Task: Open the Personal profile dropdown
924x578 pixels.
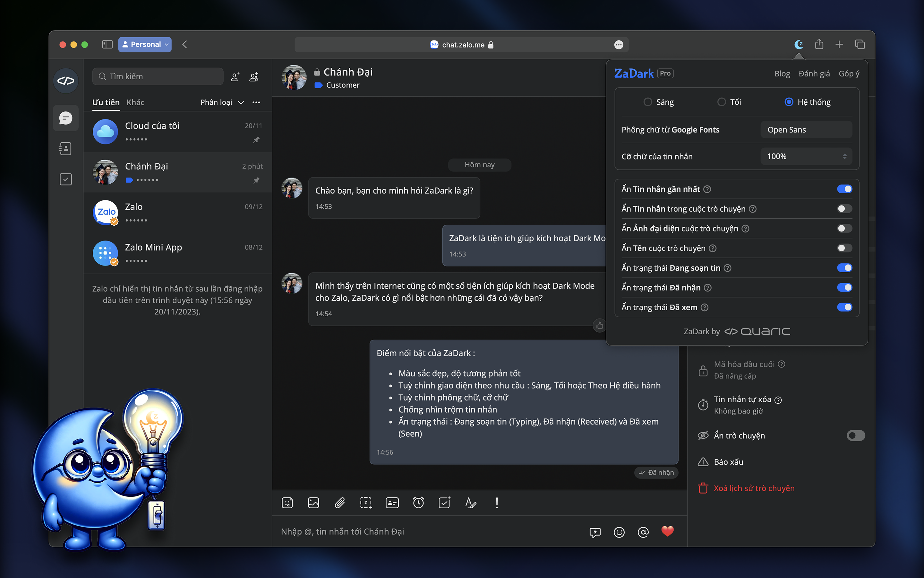Action: click(145, 44)
